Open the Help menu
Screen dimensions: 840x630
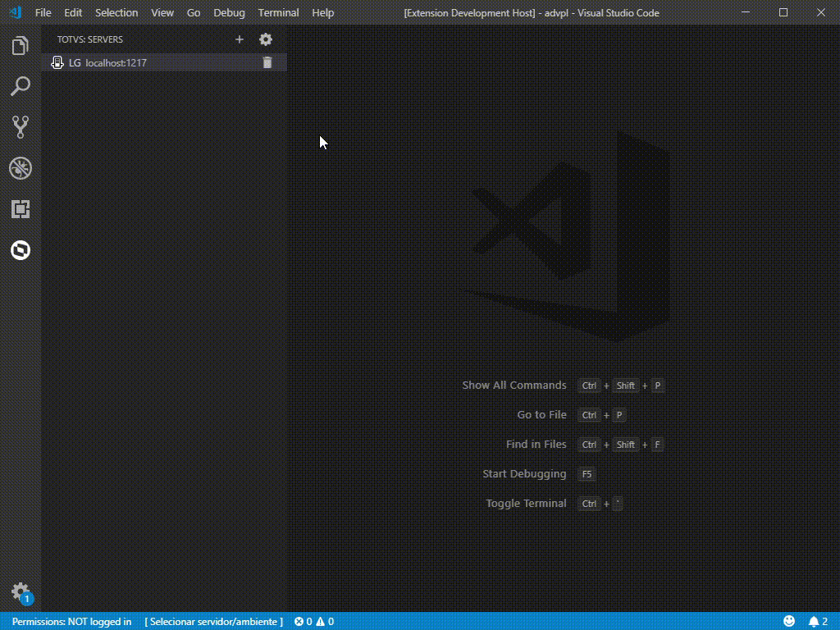point(323,13)
